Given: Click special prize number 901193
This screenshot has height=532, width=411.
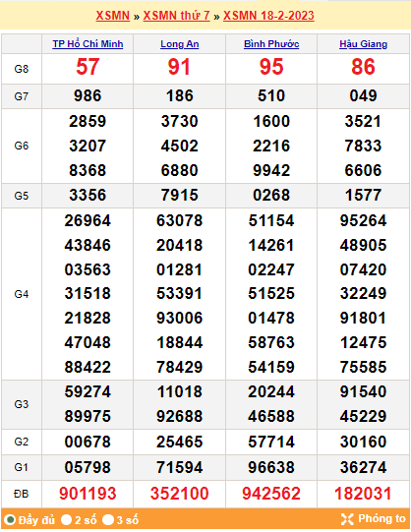Looking at the screenshot, I should point(88,494).
